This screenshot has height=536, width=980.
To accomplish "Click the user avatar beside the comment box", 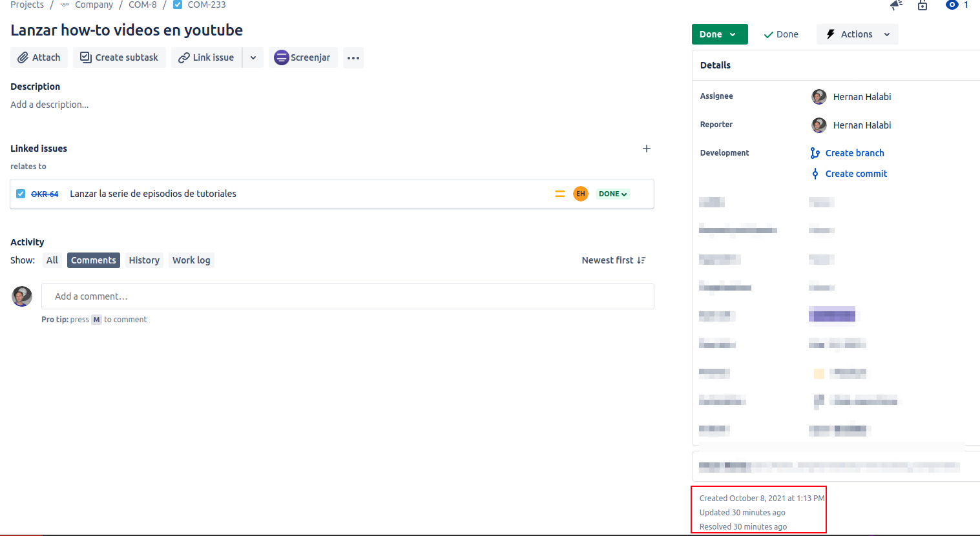I will tap(22, 296).
